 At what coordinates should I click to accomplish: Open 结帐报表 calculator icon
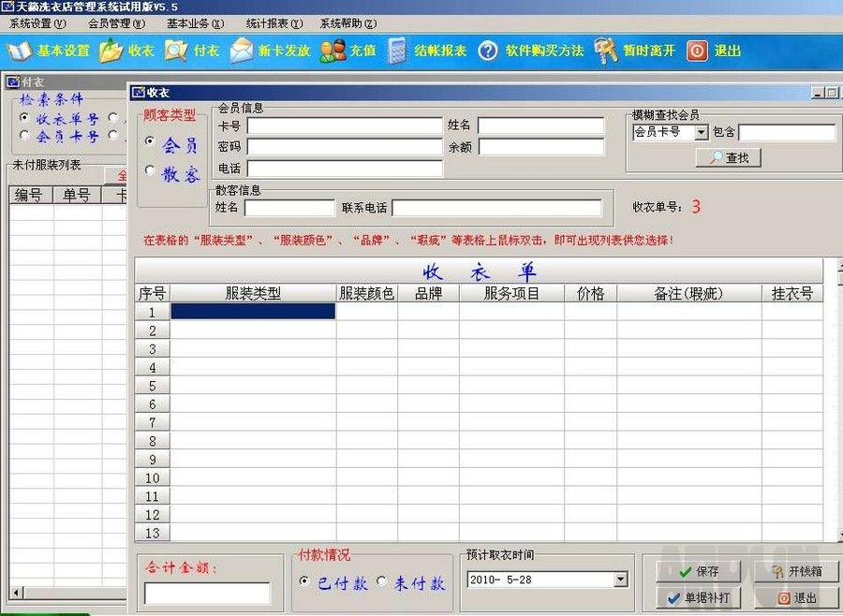coord(396,51)
